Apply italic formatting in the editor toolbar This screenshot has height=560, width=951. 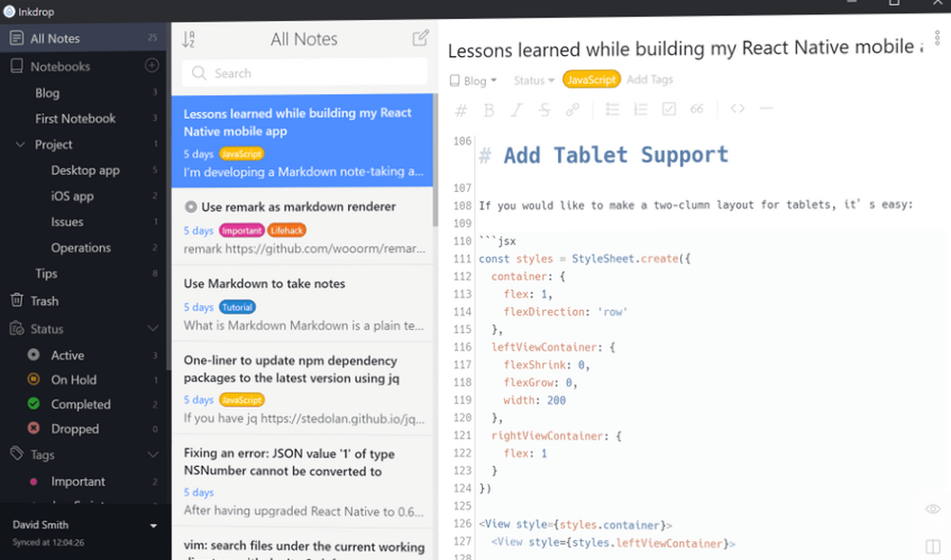[x=516, y=109]
